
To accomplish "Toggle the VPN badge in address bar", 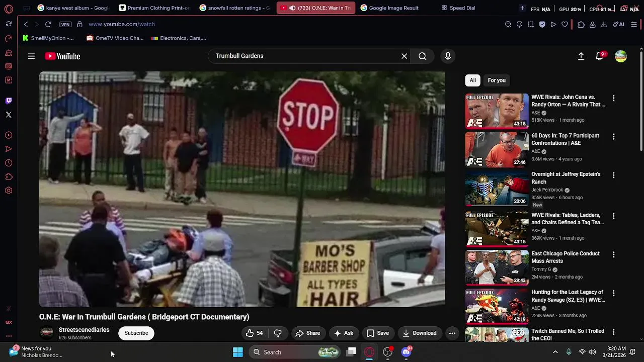I will click(65, 24).
